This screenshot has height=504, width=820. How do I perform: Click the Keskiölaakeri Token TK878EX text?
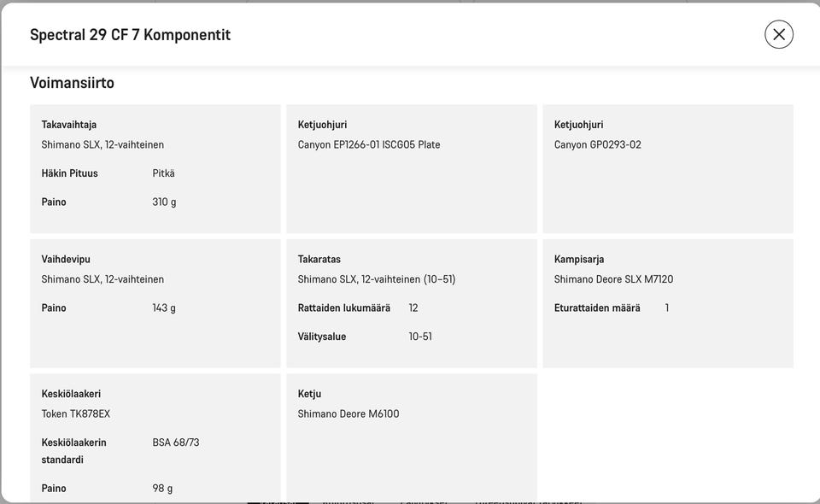(76, 413)
